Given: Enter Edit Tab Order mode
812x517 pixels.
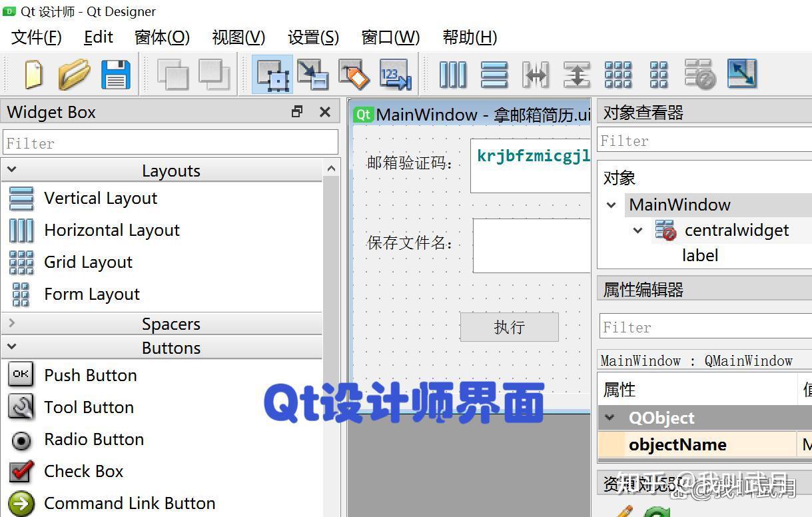Looking at the screenshot, I should coord(395,75).
